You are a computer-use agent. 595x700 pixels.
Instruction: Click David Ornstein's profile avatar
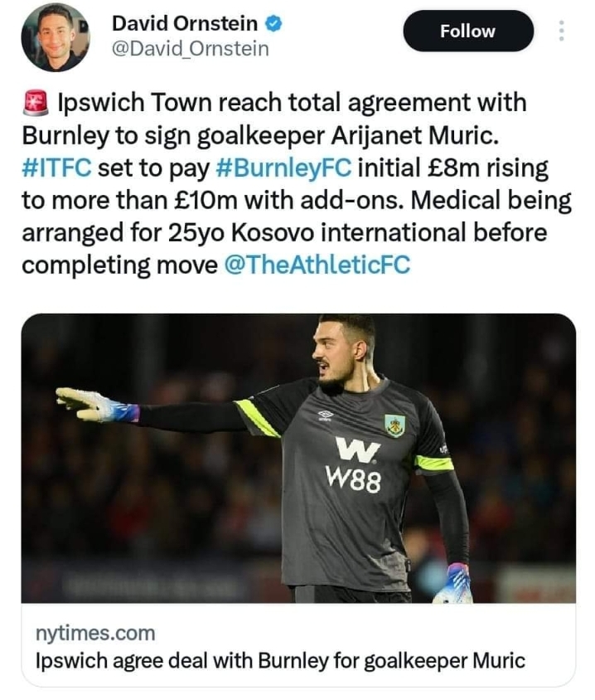[x=56, y=37]
